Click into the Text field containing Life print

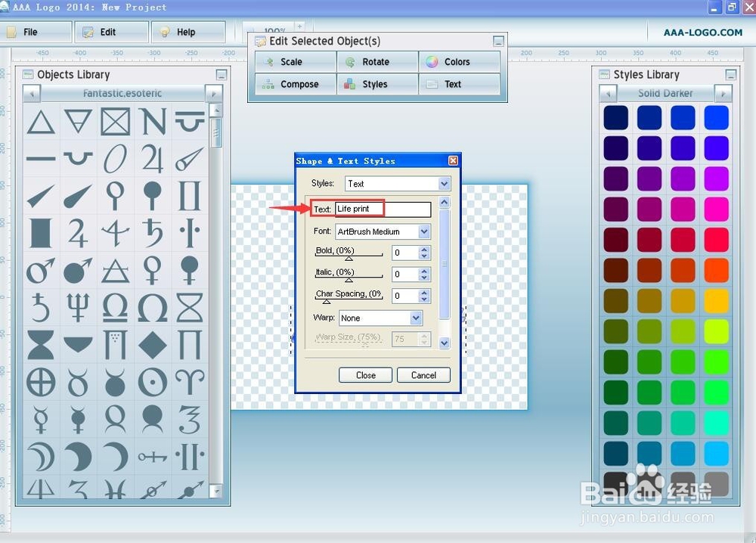click(383, 209)
